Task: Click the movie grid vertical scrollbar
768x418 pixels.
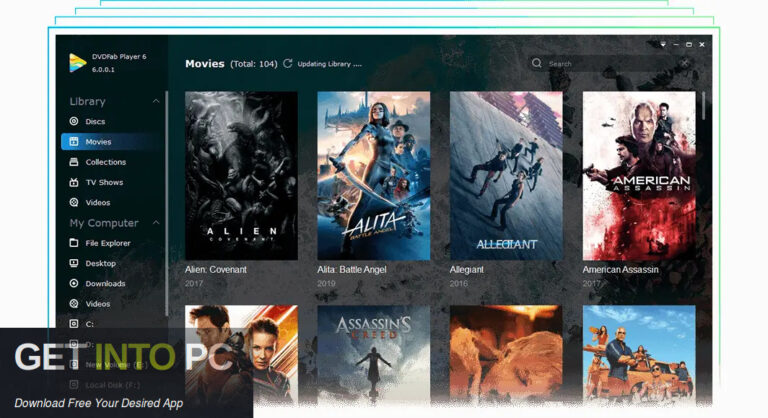Action: click(x=704, y=105)
